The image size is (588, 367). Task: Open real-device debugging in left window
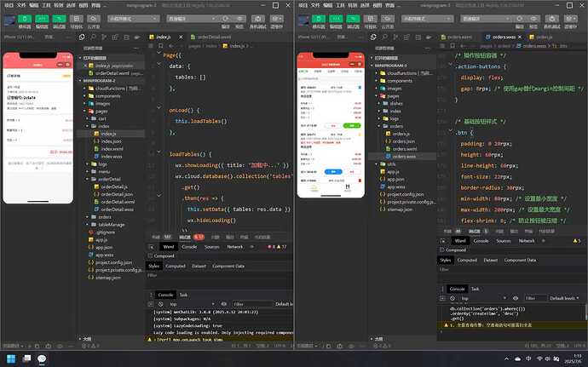258,19
